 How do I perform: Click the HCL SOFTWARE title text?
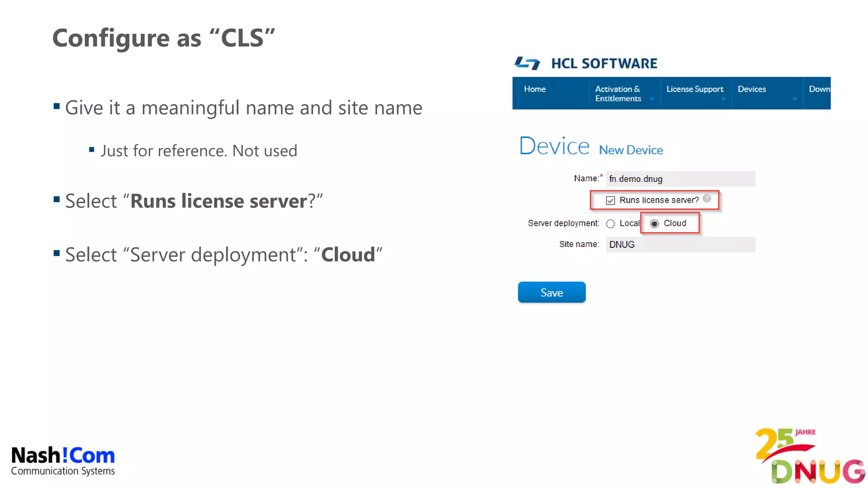point(604,64)
